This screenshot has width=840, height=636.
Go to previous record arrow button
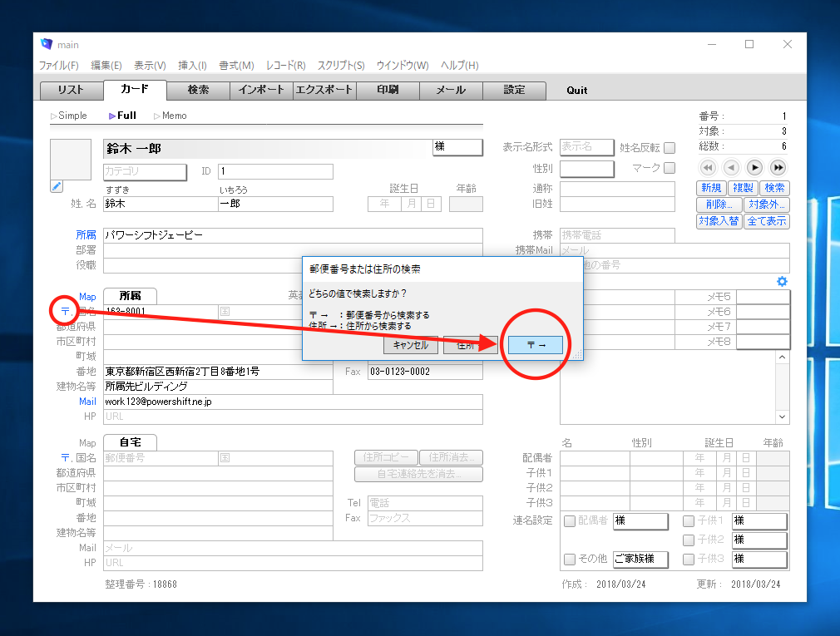(x=731, y=168)
